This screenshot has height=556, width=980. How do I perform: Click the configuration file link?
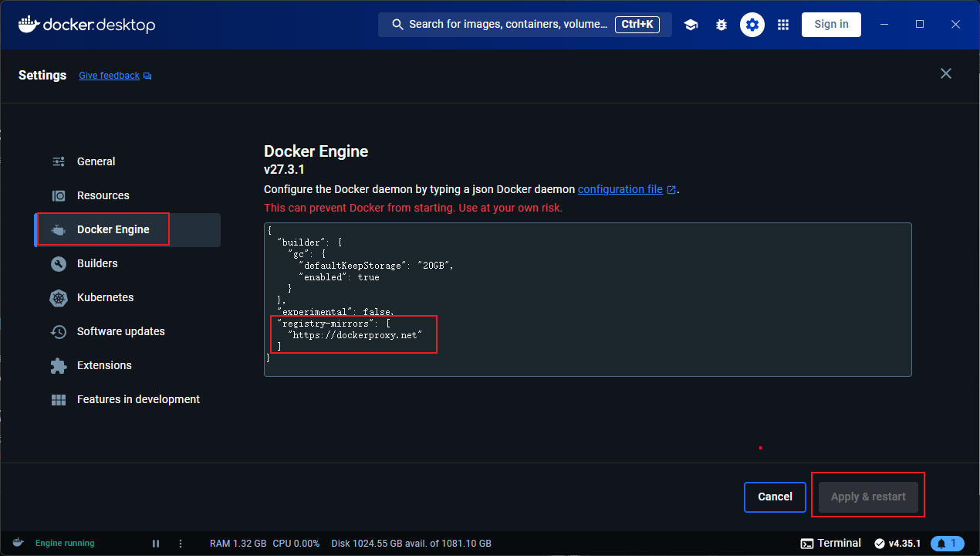tap(620, 189)
